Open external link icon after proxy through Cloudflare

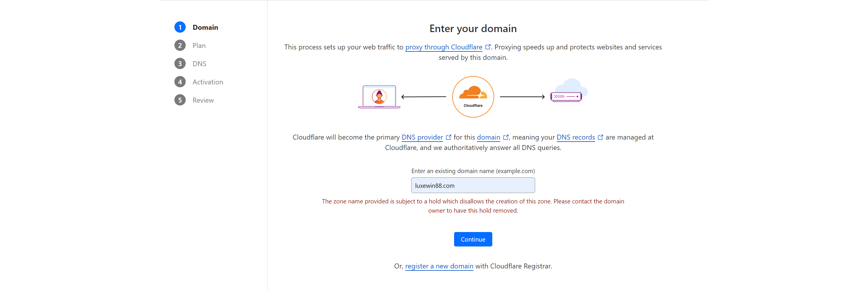[488, 47]
